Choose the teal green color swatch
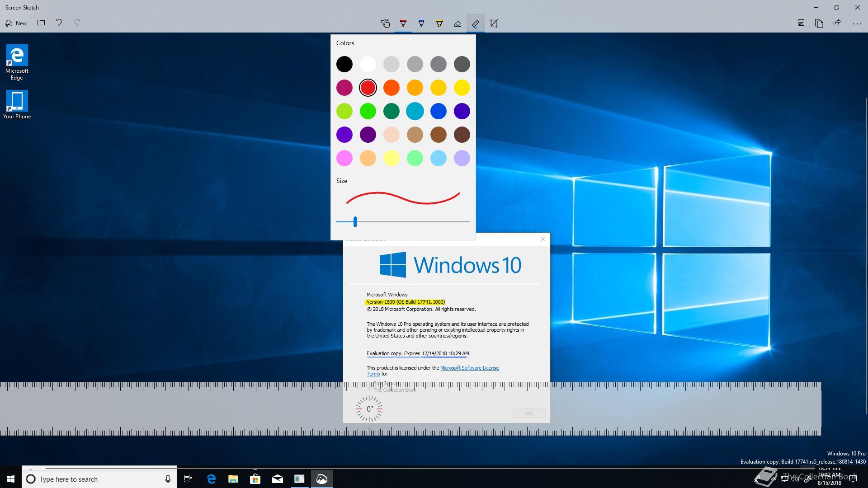 pos(392,111)
